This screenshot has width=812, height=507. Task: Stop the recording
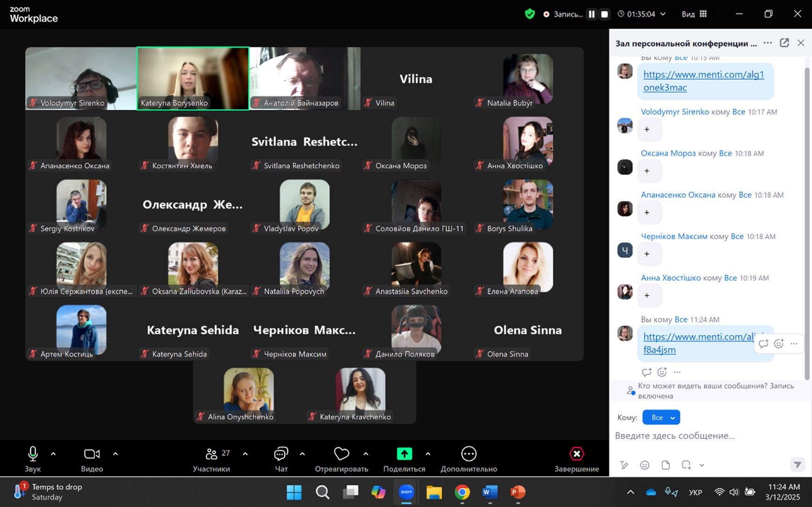(605, 14)
